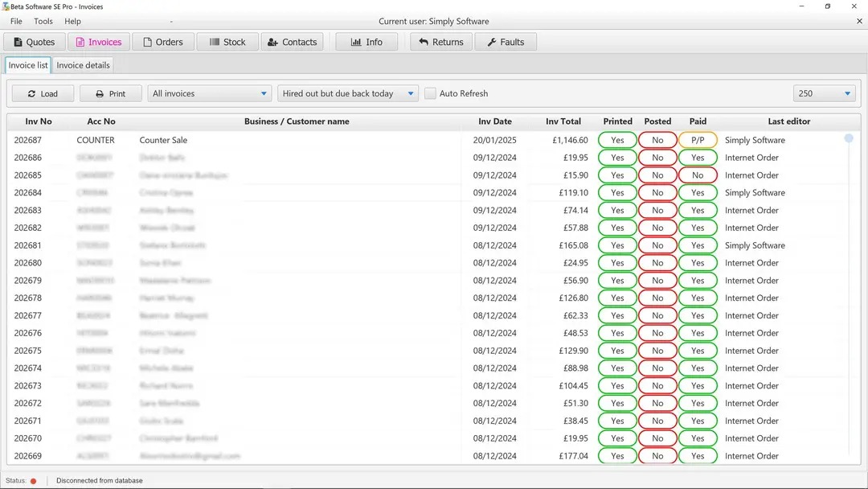868x489 pixels.
Task: Click the Load button
Action: [x=43, y=93]
